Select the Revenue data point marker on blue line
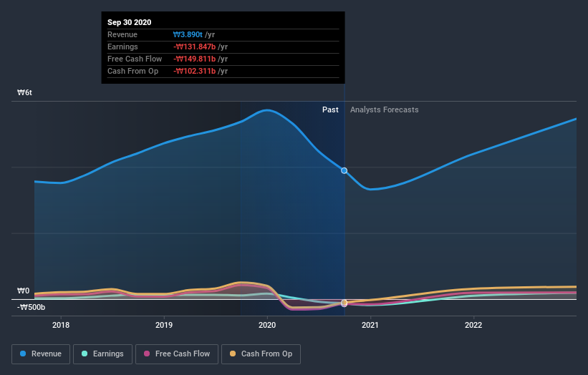This screenshot has height=375, width=588. [344, 171]
